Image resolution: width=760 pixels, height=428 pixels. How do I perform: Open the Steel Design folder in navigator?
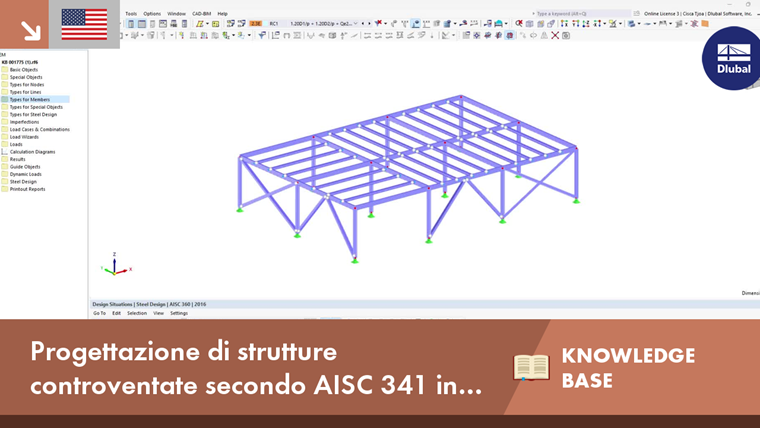(x=23, y=182)
